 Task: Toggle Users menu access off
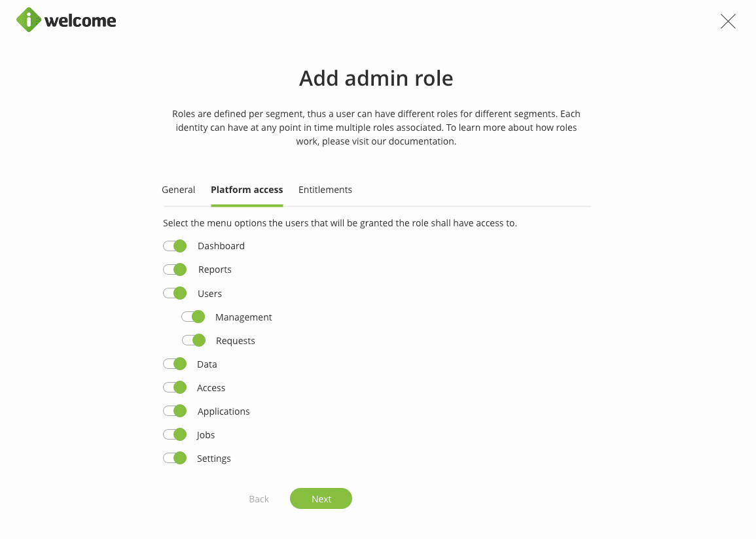click(175, 294)
